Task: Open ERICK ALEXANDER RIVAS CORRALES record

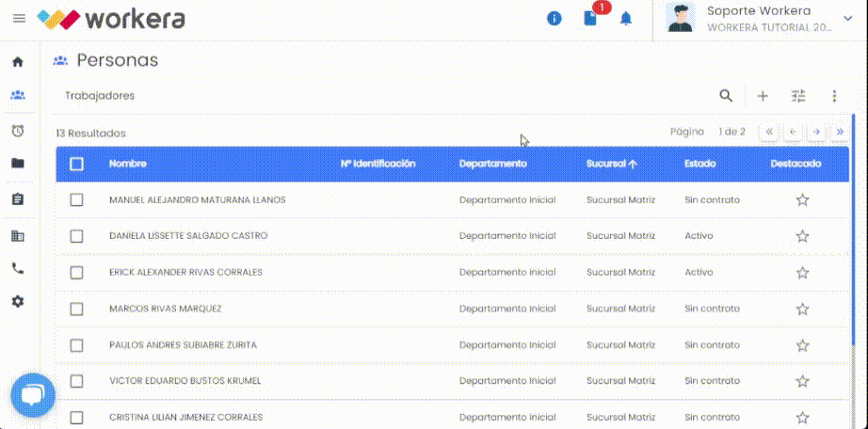Action: [x=185, y=273]
